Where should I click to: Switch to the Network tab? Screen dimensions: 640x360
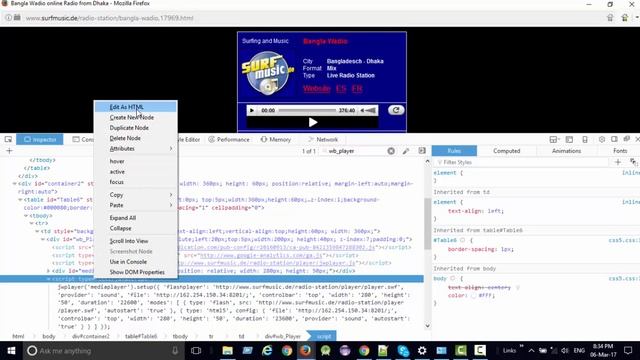(323, 140)
